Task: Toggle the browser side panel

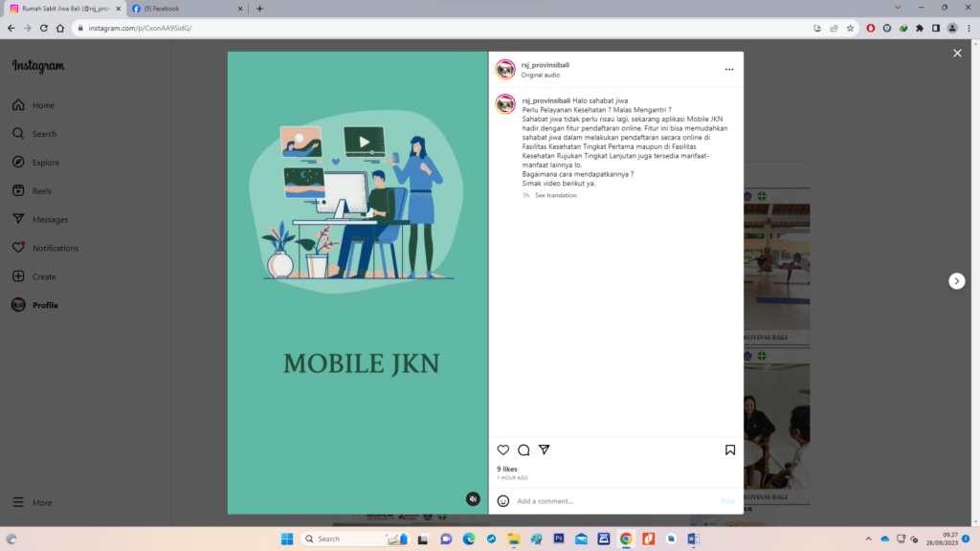Action: pos(936,28)
